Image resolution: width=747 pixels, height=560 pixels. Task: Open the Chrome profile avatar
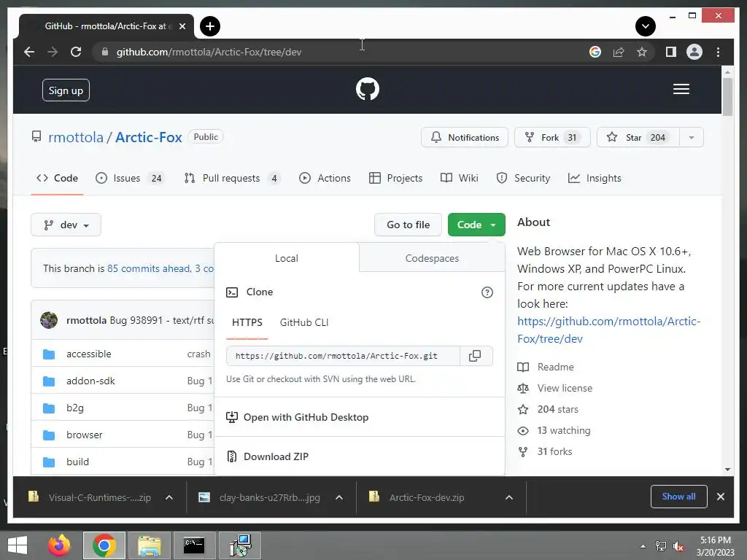tap(694, 52)
